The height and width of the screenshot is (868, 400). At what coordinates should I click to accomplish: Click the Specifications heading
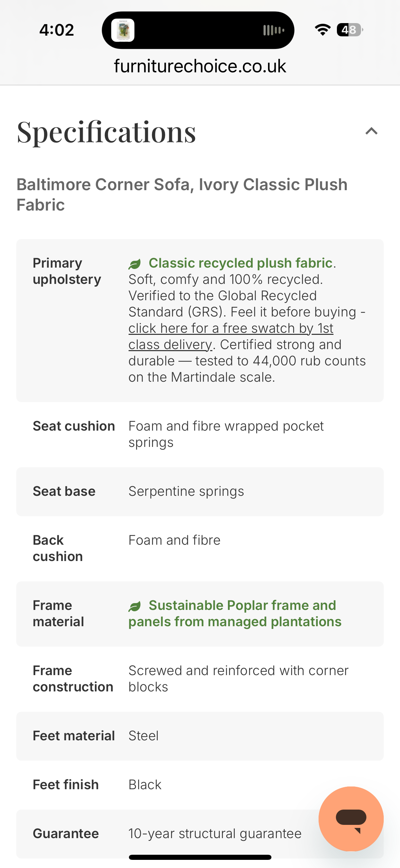click(x=107, y=132)
